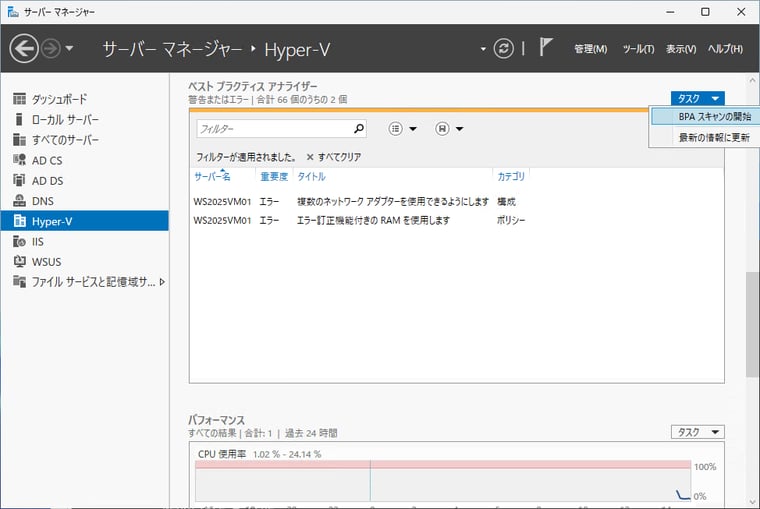Open パフォーマンス section タスク dropdown
The height and width of the screenshot is (509, 760).
697,432
